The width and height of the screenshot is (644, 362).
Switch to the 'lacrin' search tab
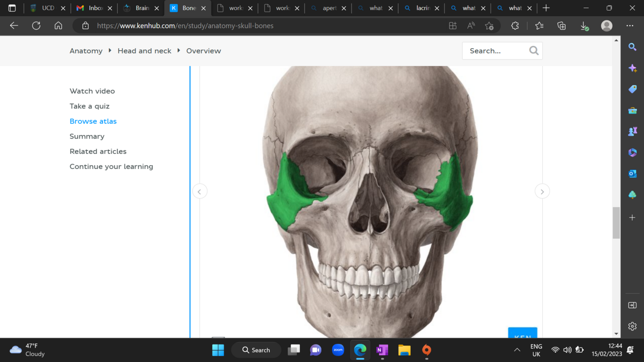tap(422, 8)
